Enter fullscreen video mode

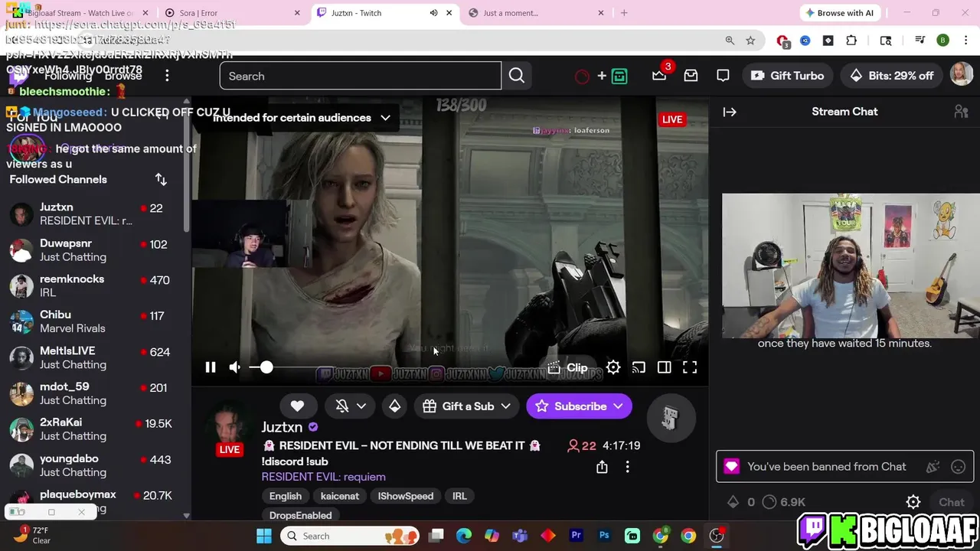(690, 367)
